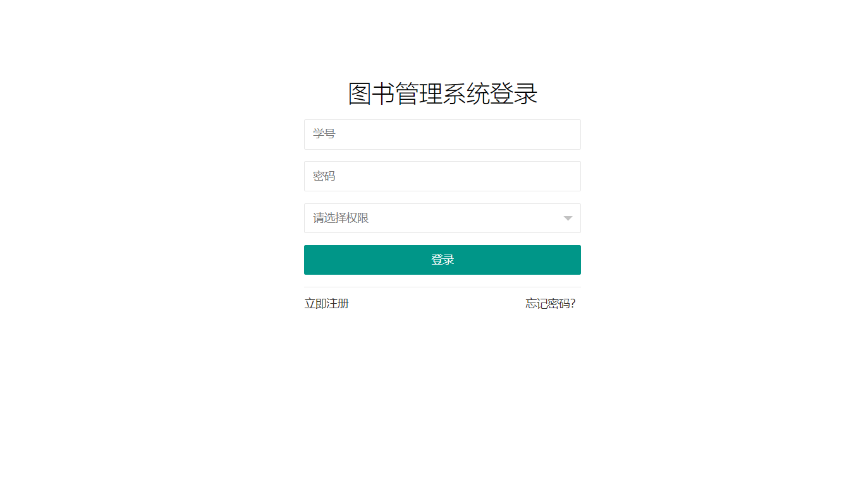Focus the 密码 password field
Image resolution: width=868 pixels, height=492 pixels.
click(443, 176)
